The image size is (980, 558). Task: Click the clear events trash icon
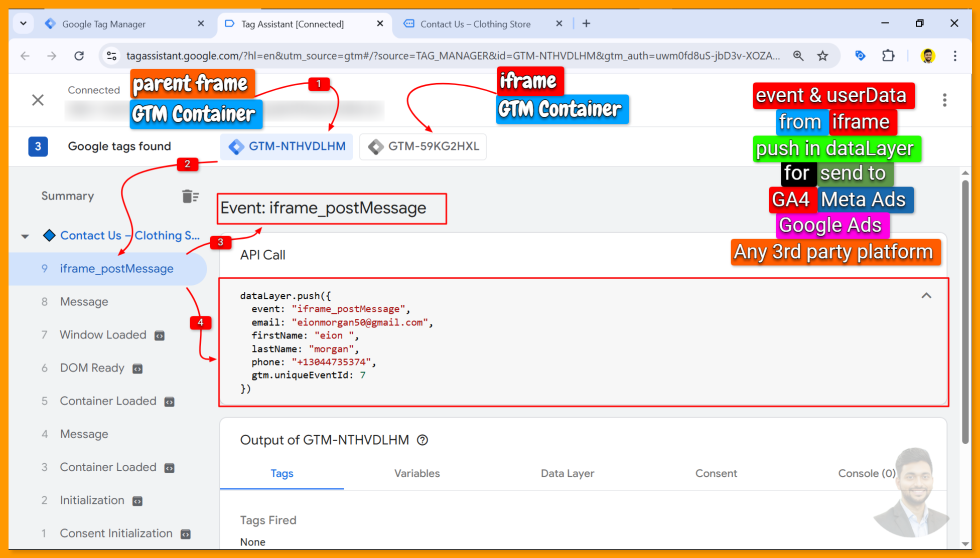190,196
